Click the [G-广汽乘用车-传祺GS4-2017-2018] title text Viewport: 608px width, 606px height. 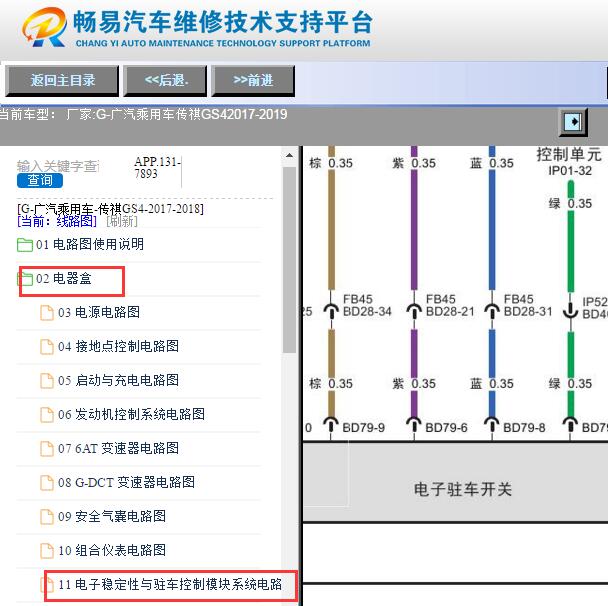click(x=110, y=209)
